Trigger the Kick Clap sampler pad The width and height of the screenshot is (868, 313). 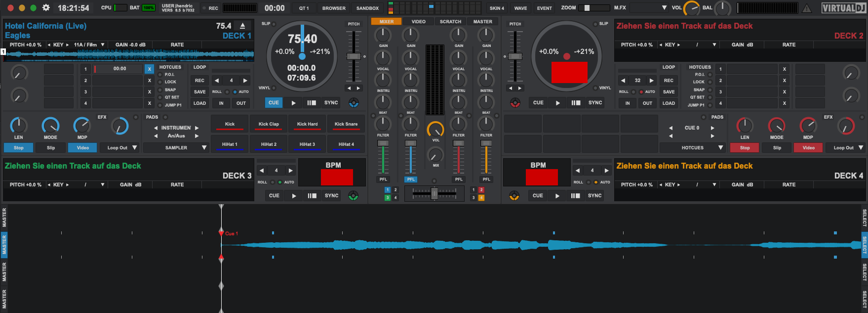tap(269, 124)
